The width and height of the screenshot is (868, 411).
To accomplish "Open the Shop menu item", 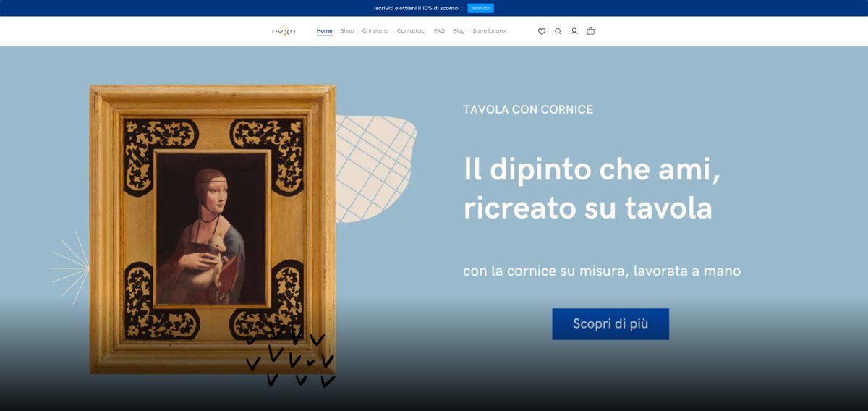I will [347, 31].
